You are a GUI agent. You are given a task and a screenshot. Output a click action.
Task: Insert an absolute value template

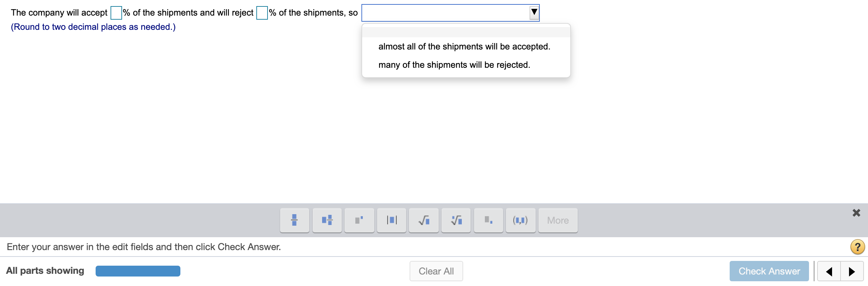click(391, 220)
